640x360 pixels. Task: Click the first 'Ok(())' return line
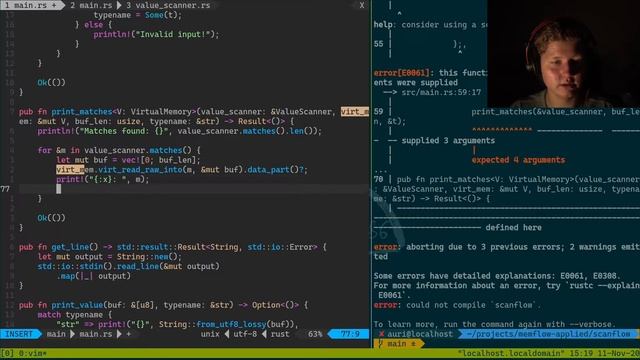[51, 82]
